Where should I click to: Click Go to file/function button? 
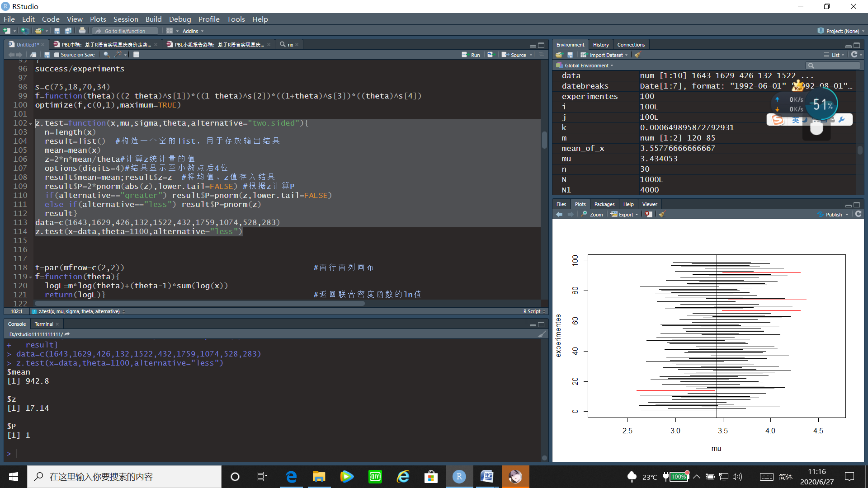126,30
